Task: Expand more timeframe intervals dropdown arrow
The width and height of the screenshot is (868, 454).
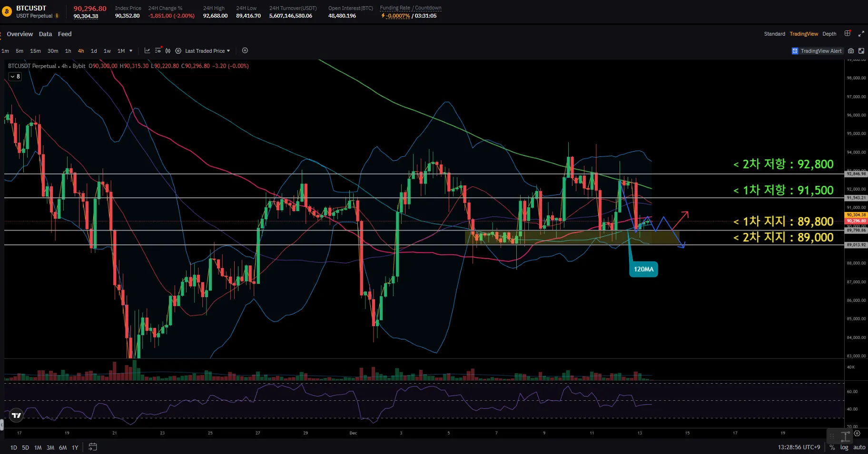Action: pos(131,51)
